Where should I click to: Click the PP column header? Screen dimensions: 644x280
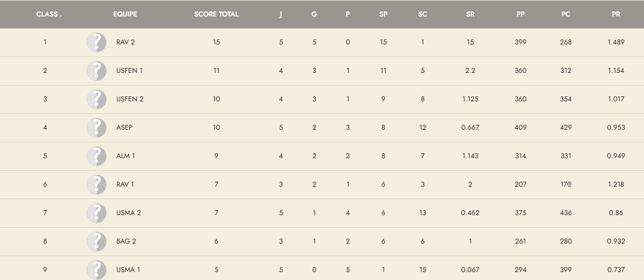tap(520, 14)
